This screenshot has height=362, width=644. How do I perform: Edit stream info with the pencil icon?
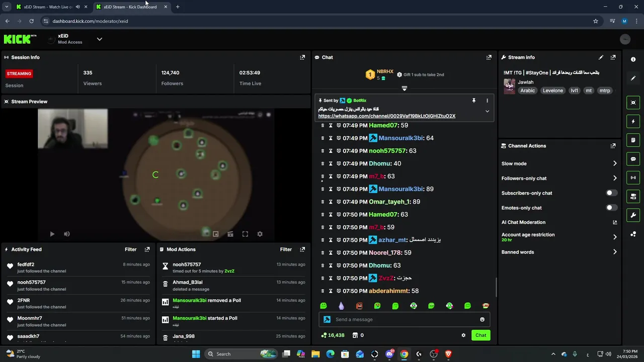click(x=601, y=57)
